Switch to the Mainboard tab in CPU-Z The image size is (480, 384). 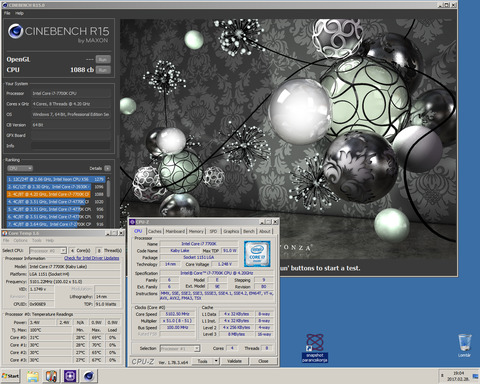click(175, 231)
